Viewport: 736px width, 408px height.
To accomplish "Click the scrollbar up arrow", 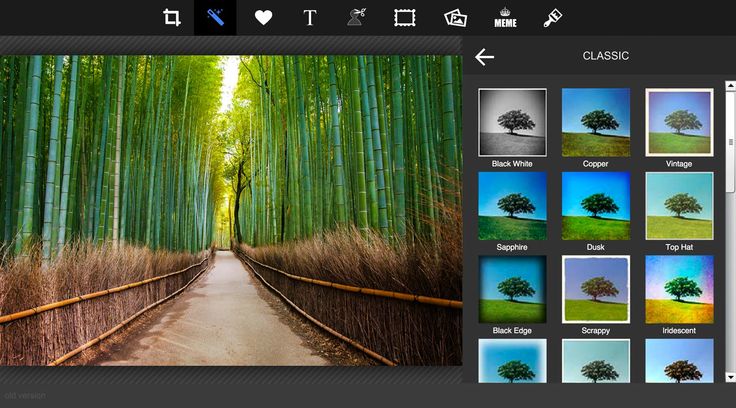I will pos(730,85).
